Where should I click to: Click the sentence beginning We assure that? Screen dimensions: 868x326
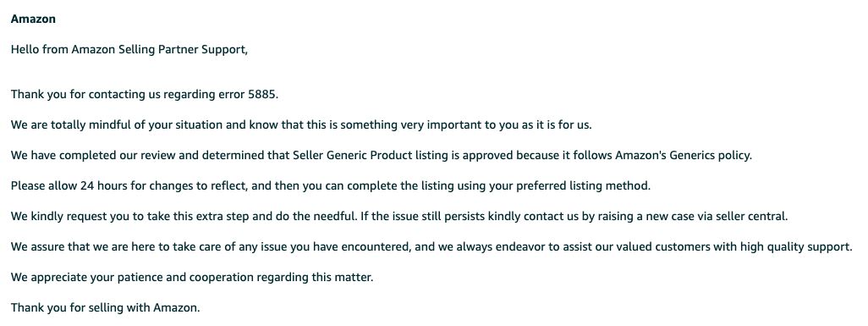click(431, 247)
